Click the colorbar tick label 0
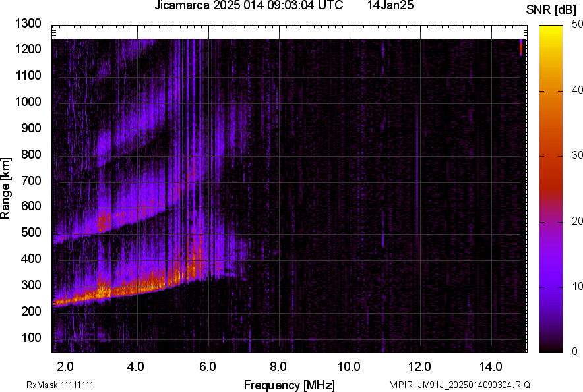 (575, 350)
